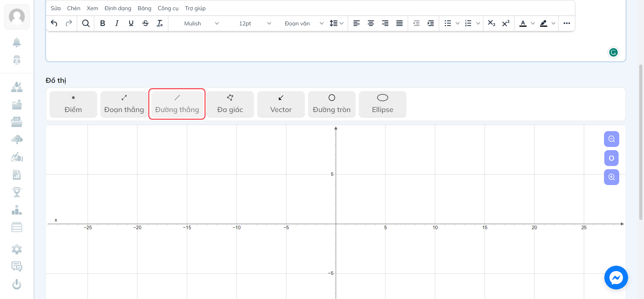Open the user profile avatar

[17, 17]
